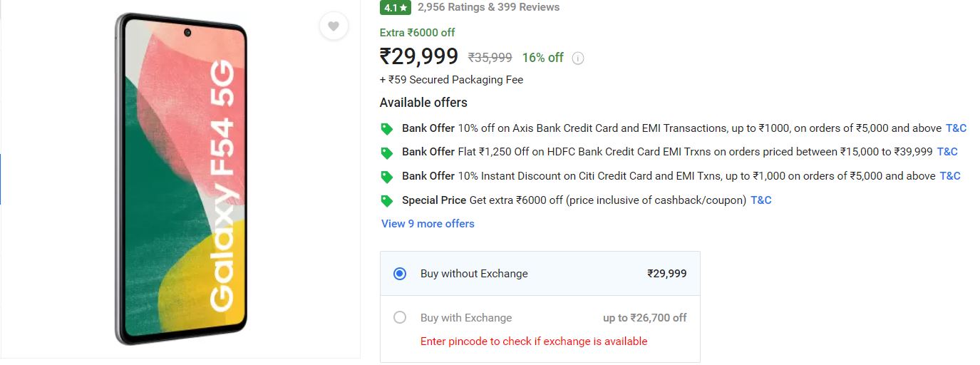
Task: Open T&C for the Special Price offer
Action: [761, 200]
